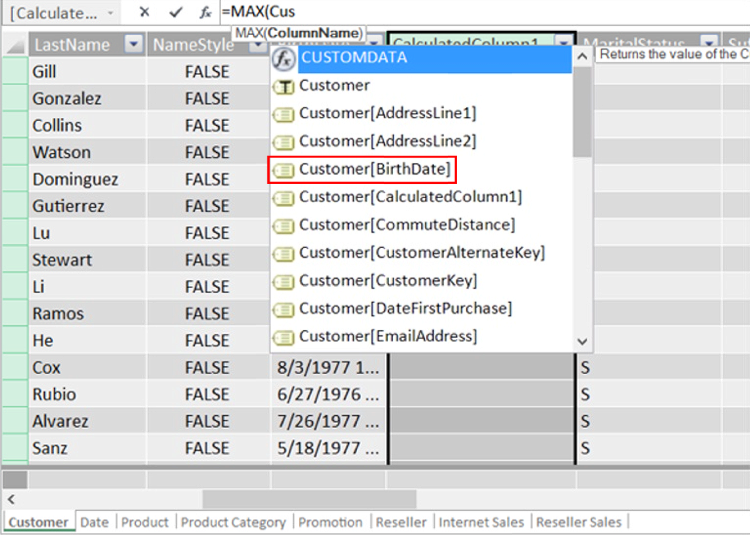Screen dimensions: 750x535
Task: Go to the Reseller Sales tab
Action: point(579,522)
